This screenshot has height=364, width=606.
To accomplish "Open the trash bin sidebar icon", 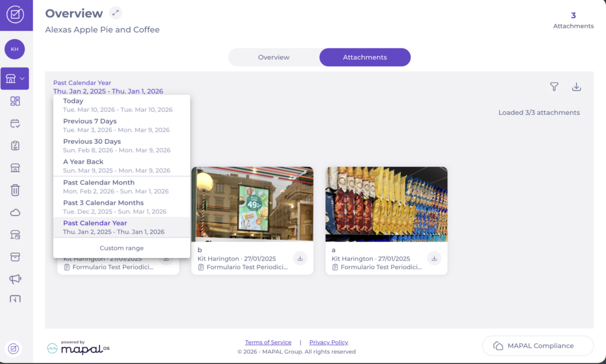I will (15, 190).
